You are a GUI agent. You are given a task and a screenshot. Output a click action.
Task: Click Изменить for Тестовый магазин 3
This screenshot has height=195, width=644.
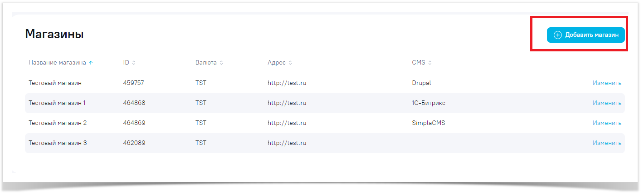[607, 143]
